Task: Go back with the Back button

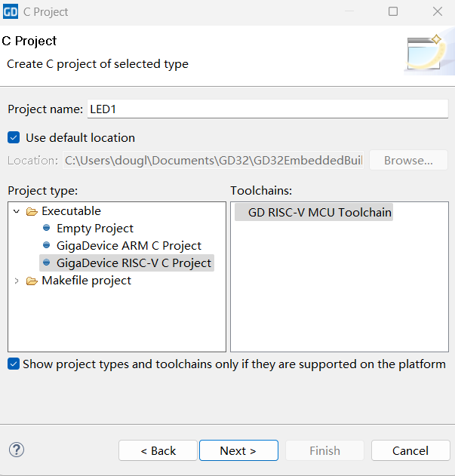Action: 158,450
